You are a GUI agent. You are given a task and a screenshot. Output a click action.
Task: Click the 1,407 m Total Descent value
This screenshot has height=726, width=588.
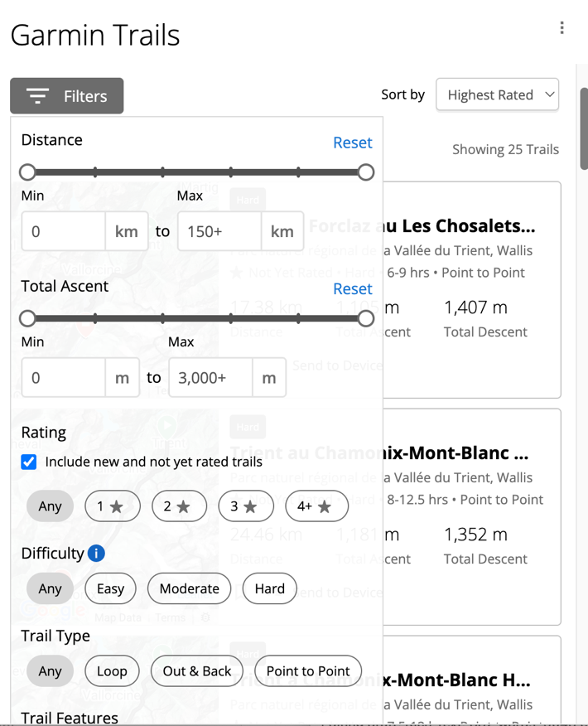(475, 307)
